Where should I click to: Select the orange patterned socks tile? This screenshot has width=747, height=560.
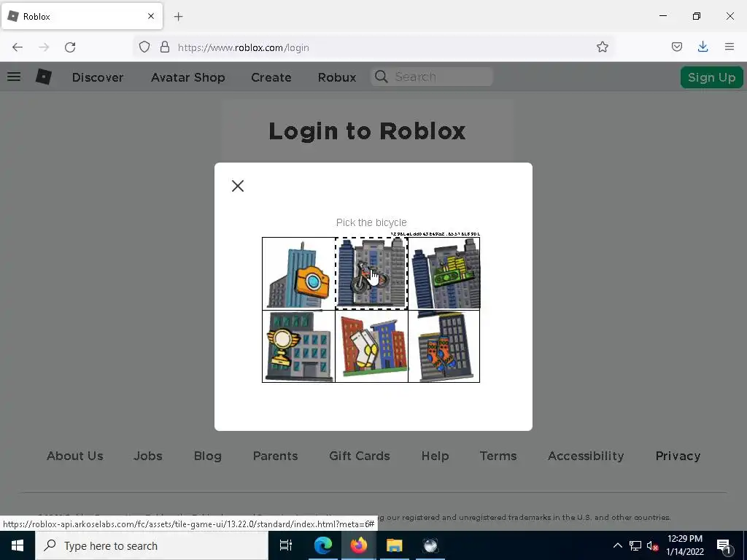tap(444, 346)
